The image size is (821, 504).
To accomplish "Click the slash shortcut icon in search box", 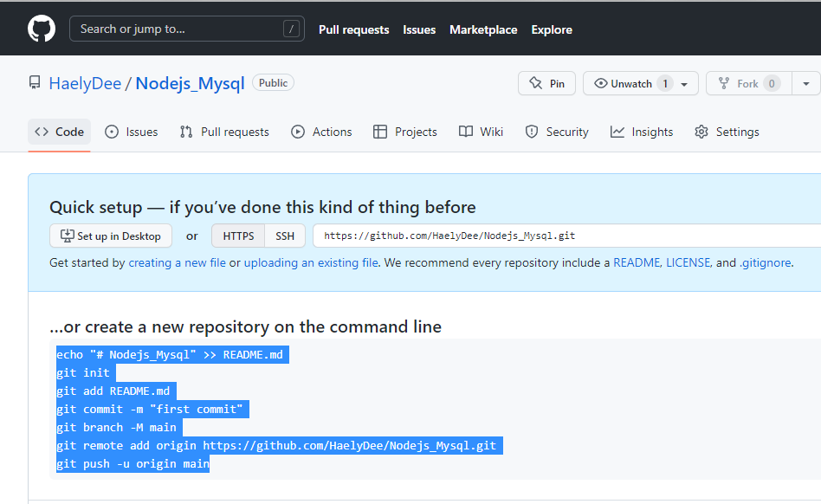I will click(291, 29).
